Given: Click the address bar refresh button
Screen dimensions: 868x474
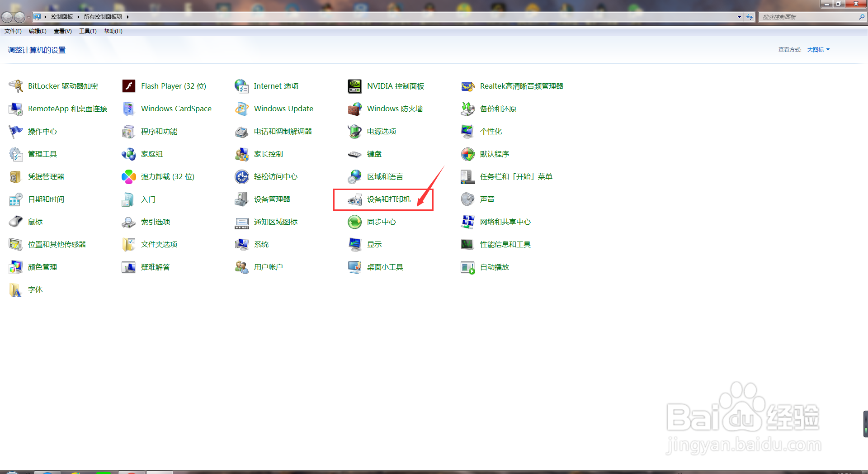Looking at the screenshot, I should (x=750, y=17).
